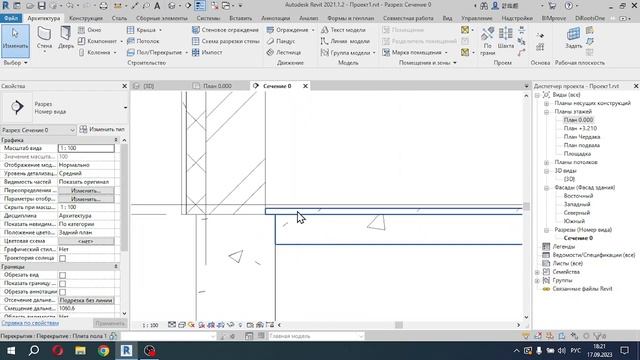Open the Файл menu
Image resolution: width=640 pixels, height=360 pixels.
coord(11,18)
